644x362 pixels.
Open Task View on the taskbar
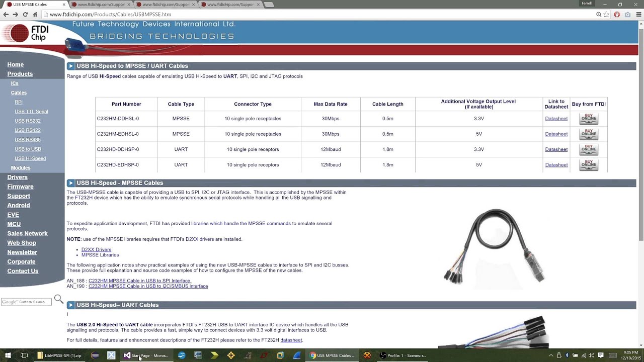pos(24,355)
